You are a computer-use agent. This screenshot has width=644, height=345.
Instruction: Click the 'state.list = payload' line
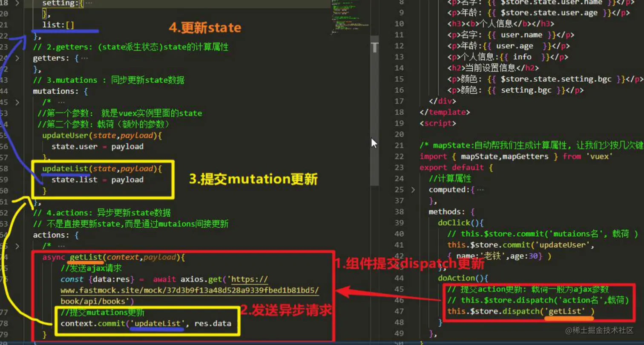pos(98,180)
